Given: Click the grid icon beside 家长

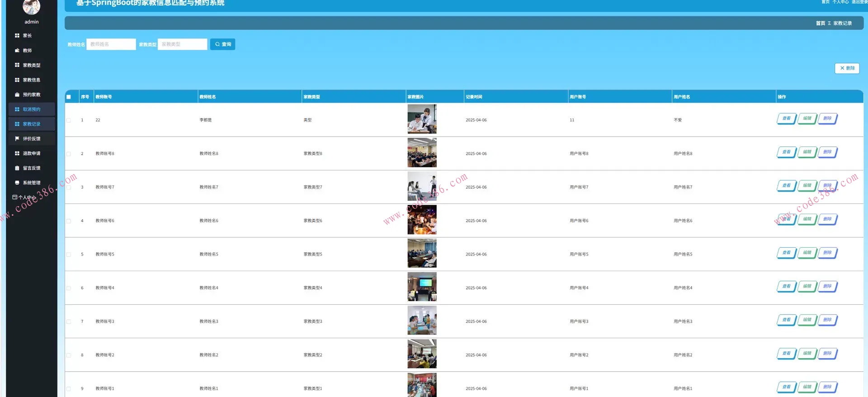Looking at the screenshot, I should [17, 35].
